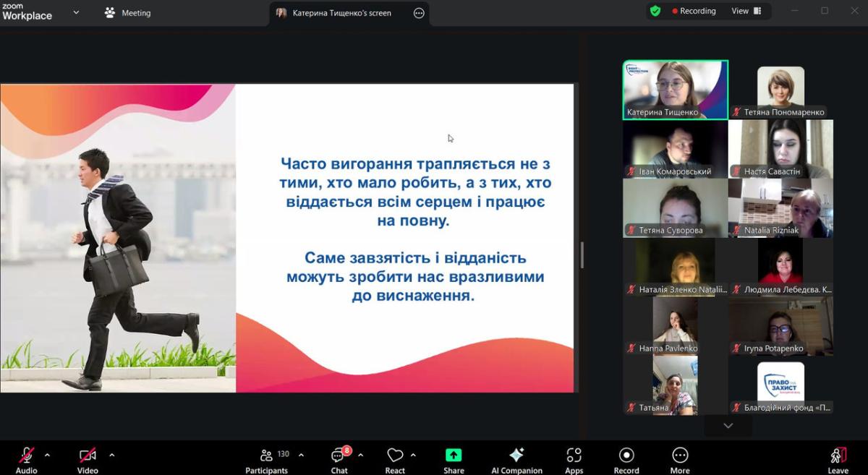Select Катерина Тищенко's video thumbnail
The width and height of the screenshot is (868, 475).
[676, 90]
